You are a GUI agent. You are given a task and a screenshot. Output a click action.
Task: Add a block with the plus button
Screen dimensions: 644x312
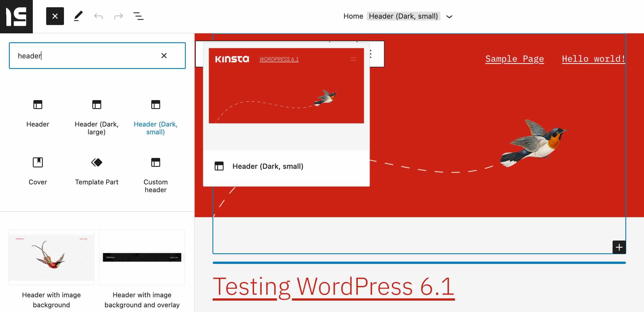click(619, 247)
